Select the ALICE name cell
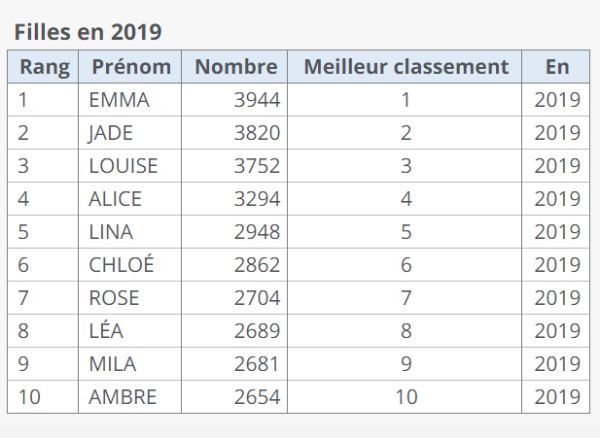 pos(115,199)
